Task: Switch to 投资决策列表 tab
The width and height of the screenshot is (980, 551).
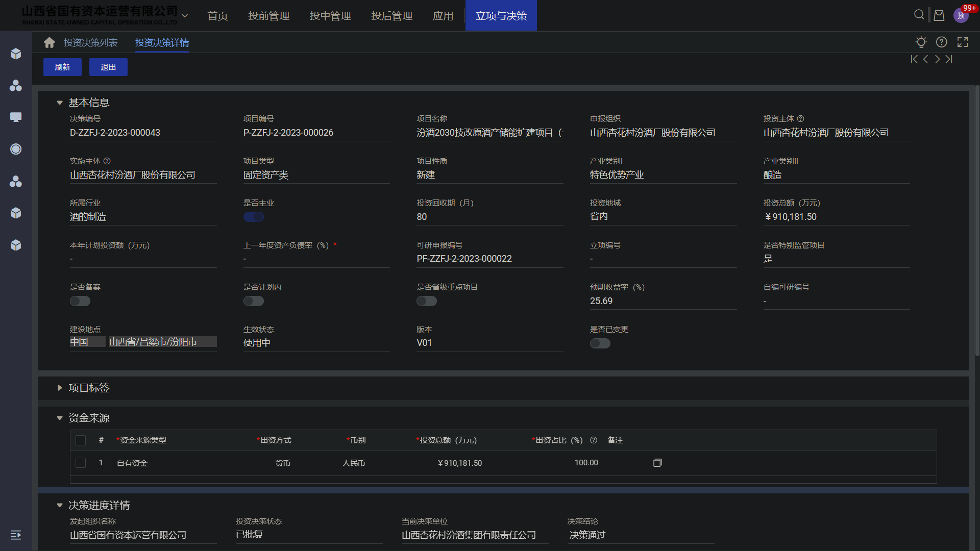Action: click(x=90, y=42)
